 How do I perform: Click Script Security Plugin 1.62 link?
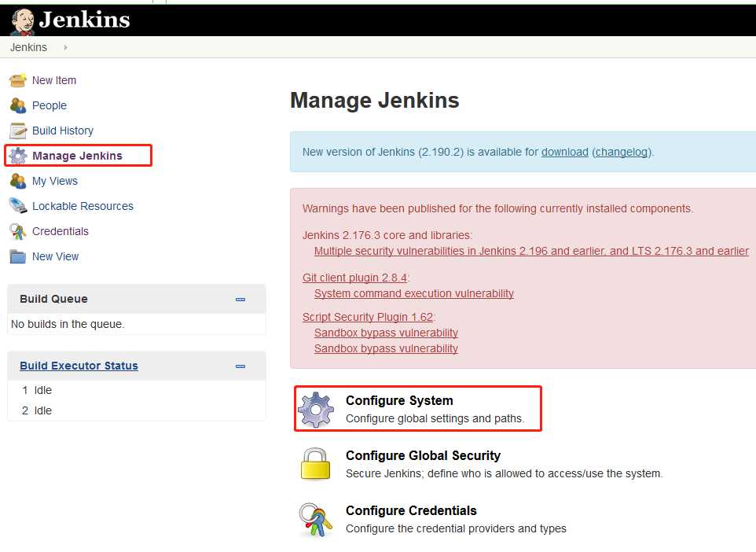[368, 317]
